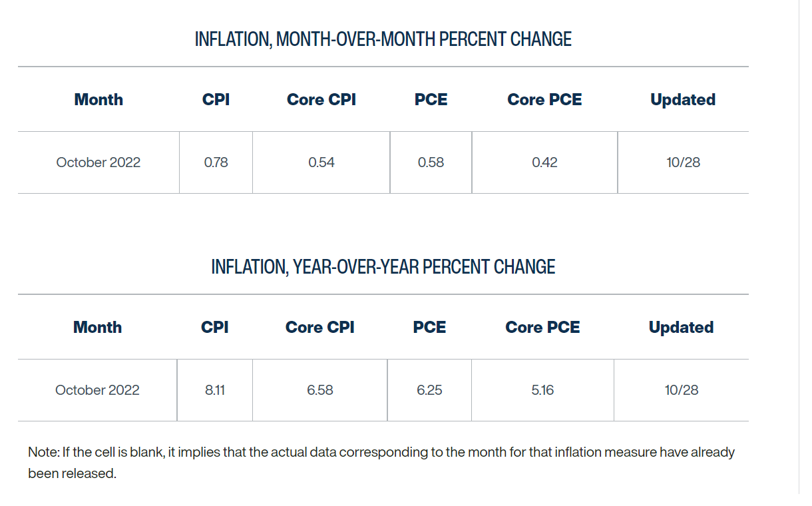812x506 pixels.
Task: Click the 8.11 CPI value cell
Action: 215,390
